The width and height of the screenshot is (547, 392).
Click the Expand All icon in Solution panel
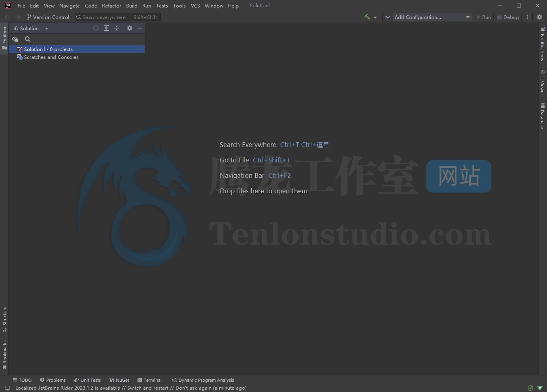pos(106,28)
